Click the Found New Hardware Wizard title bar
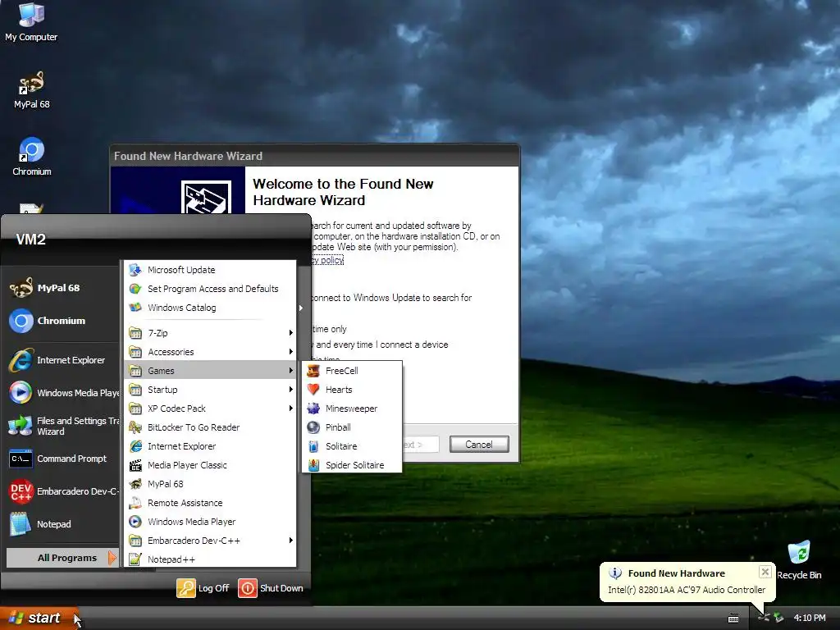Image resolution: width=840 pixels, height=630 pixels. (314, 156)
